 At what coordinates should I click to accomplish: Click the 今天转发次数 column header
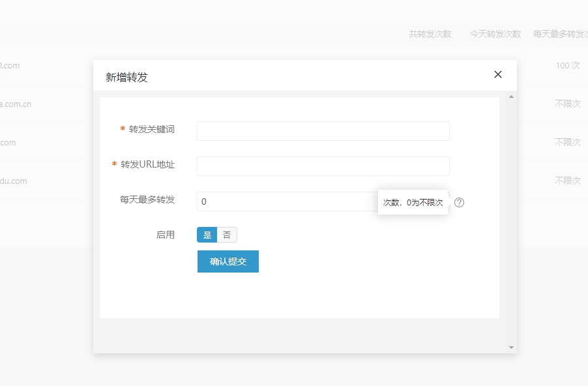pos(495,34)
